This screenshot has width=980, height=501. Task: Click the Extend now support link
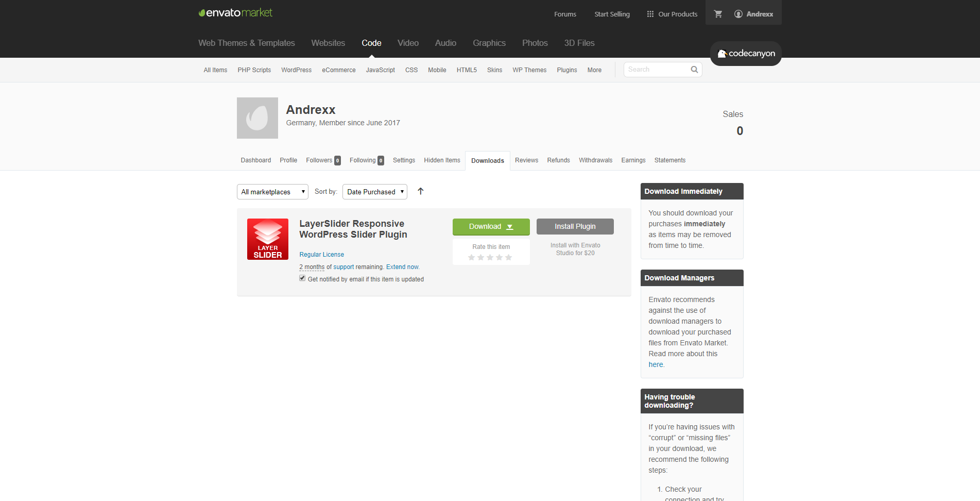[x=403, y=267]
